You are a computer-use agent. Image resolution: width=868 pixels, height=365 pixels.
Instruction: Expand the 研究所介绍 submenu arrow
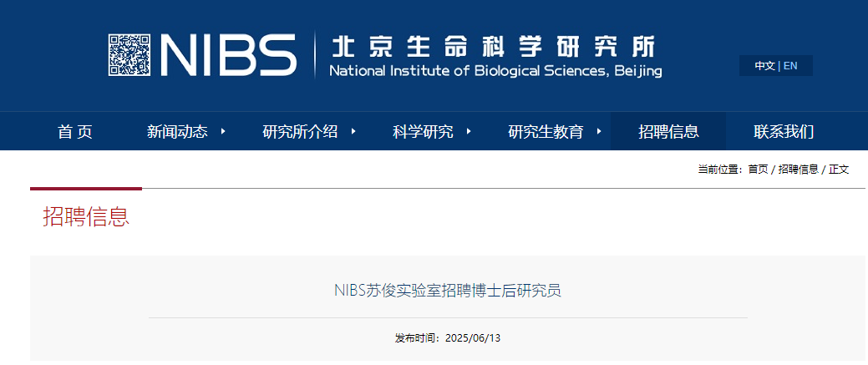pyautogui.click(x=353, y=131)
